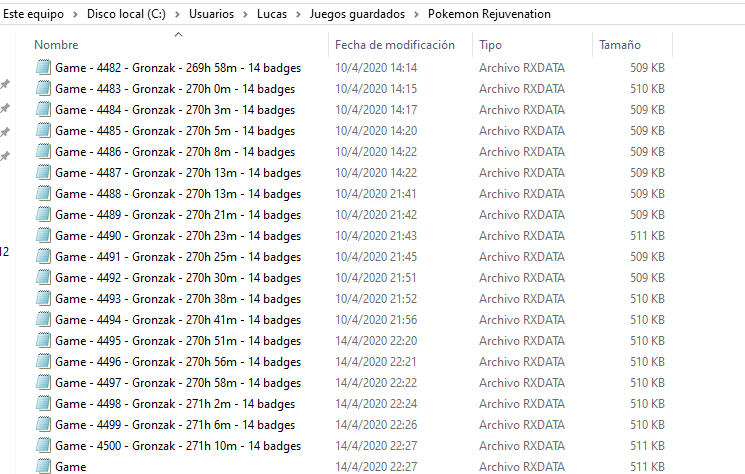Sort by Tipo column header

pyautogui.click(x=490, y=45)
